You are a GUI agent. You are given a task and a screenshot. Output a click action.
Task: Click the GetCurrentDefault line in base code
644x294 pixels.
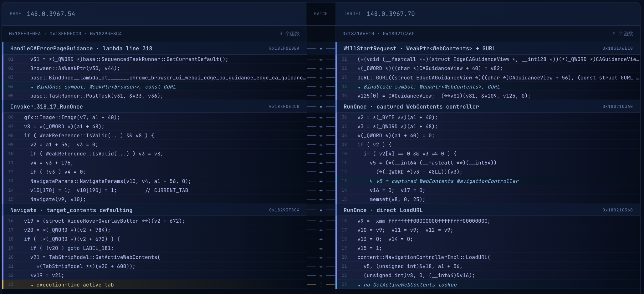tap(155, 59)
